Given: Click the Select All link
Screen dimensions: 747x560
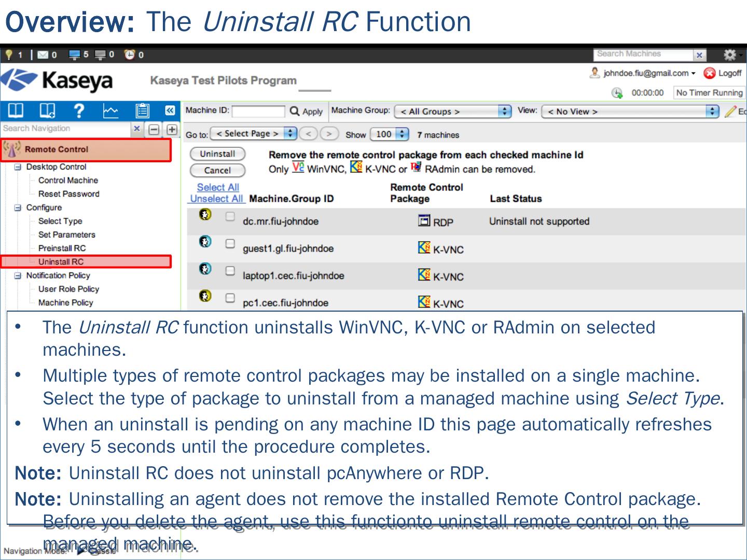Looking at the screenshot, I should [218, 187].
